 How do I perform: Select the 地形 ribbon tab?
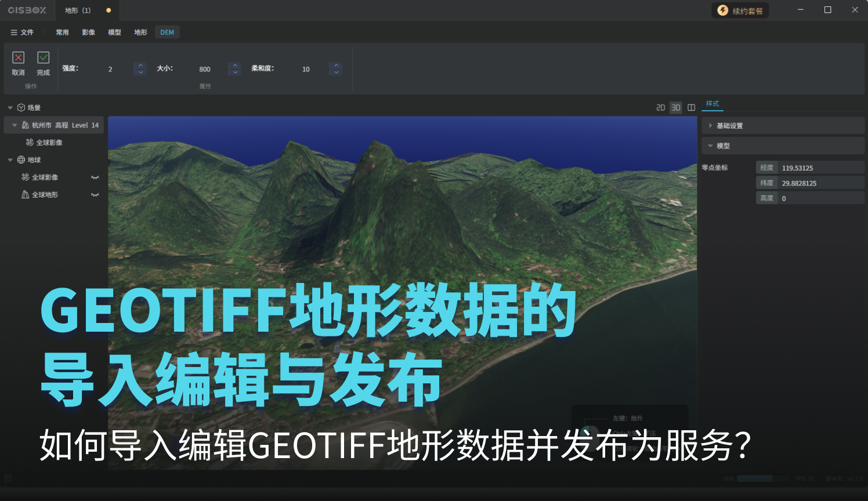(x=140, y=32)
